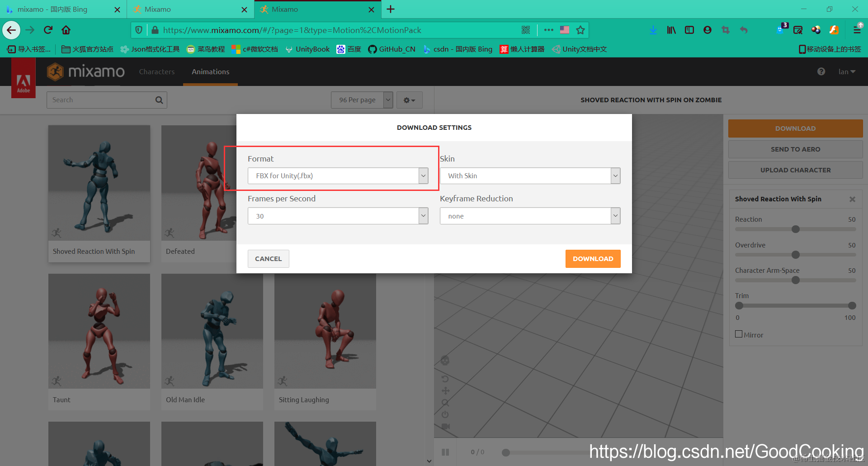This screenshot has height=466, width=868.
Task: Click the Overdrive slider handle
Action: coord(796,255)
